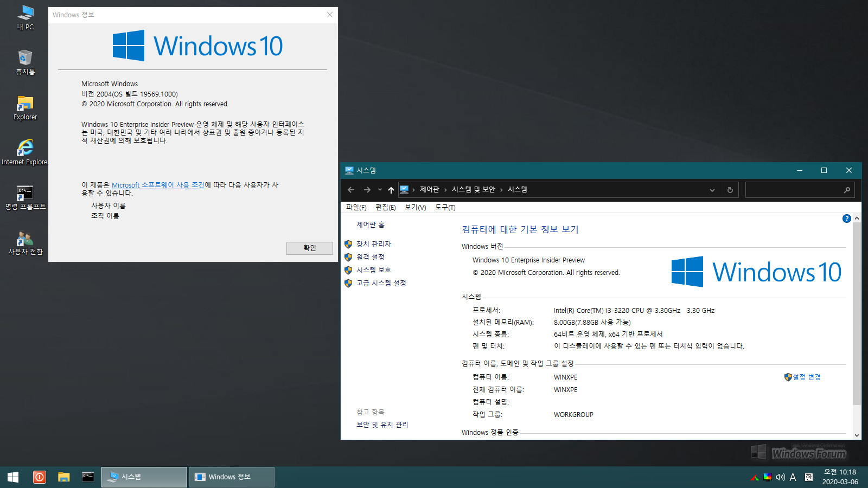Open 원격 설정 from the sidebar
The image size is (868, 488).
370,257
